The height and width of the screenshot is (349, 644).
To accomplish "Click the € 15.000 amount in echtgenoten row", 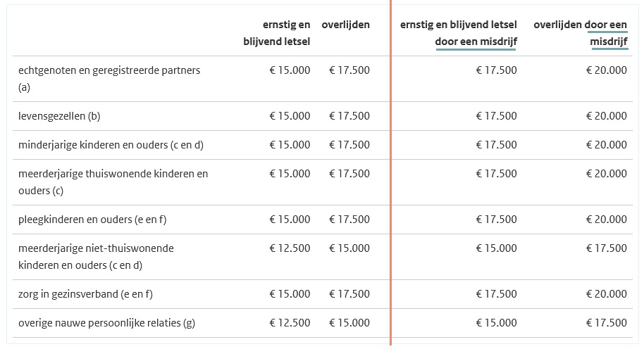I will [x=290, y=70].
